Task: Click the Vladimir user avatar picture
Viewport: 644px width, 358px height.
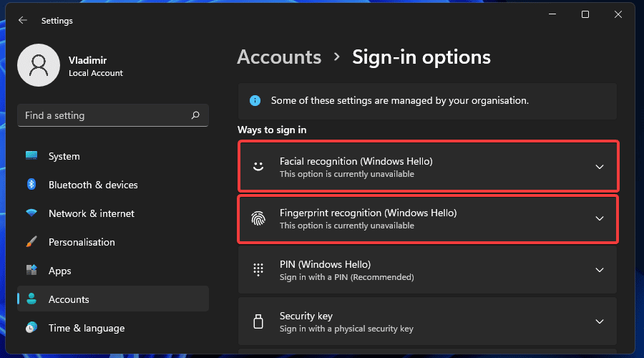Action: pyautogui.click(x=39, y=65)
